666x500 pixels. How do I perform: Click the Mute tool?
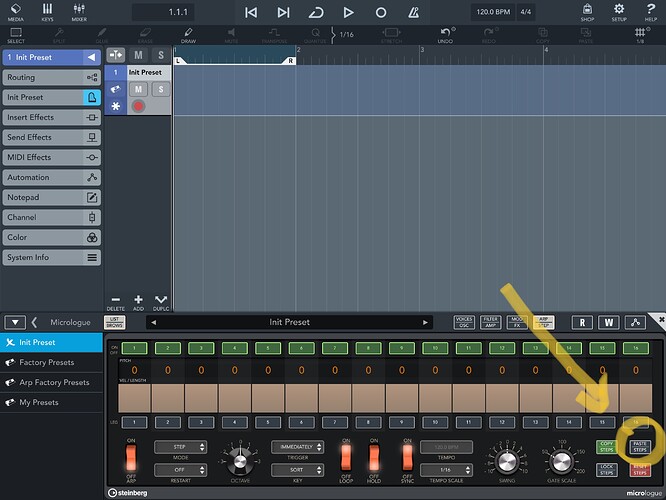click(231, 35)
